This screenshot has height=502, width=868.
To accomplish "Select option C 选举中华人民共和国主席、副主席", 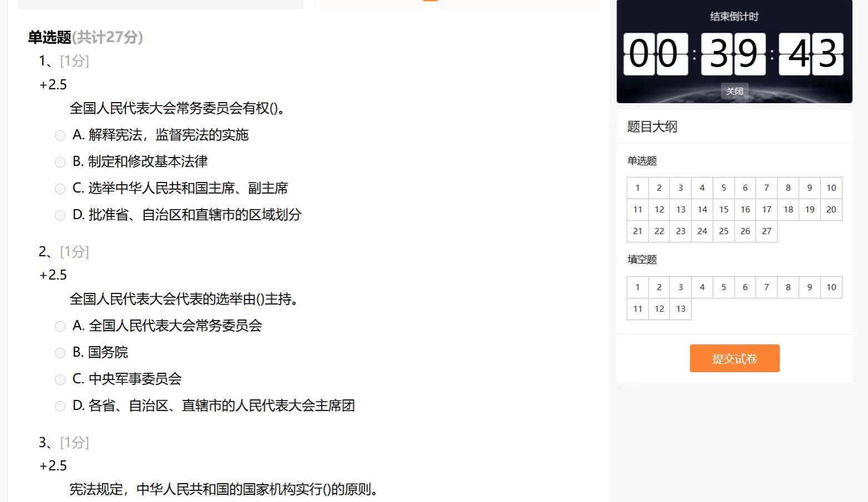I will [60, 189].
